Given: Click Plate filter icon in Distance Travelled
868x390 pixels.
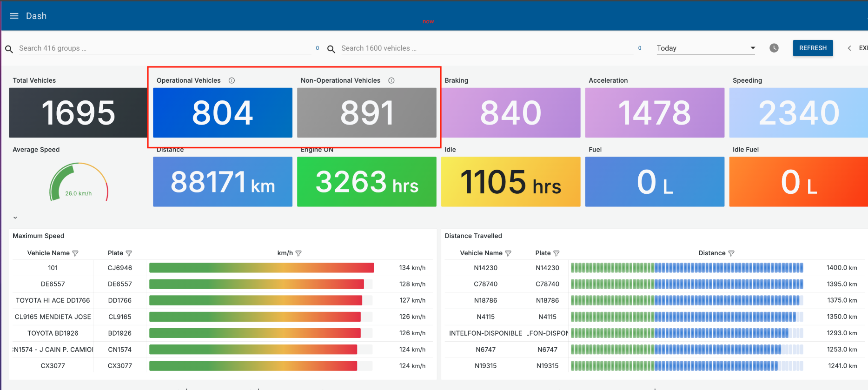Looking at the screenshot, I should point(557,253).
